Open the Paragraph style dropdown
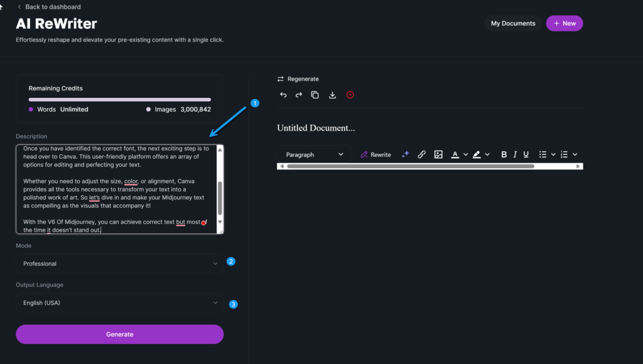The width and height of the screenshot is (643, 364). [x=314, y=154]
